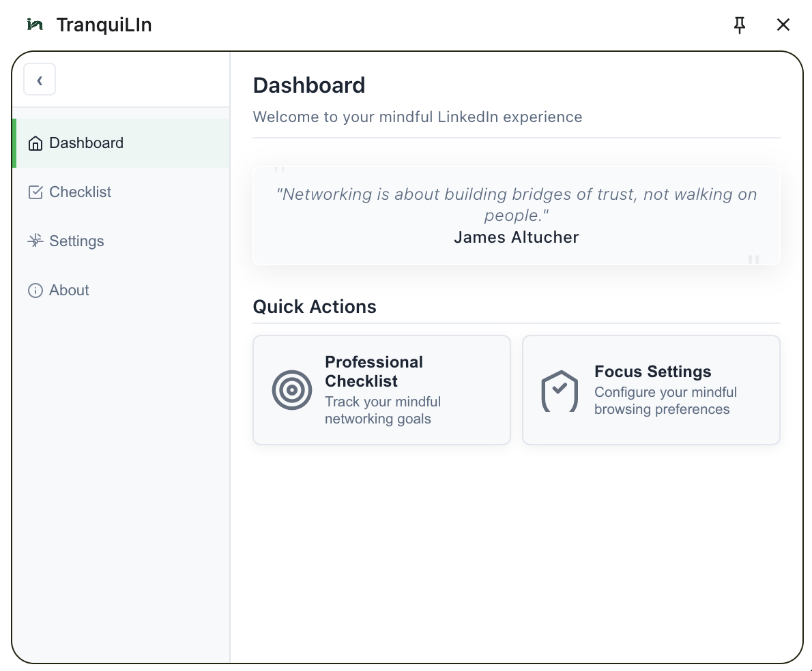Image resolution: width=812 pixels, height=671 pixels.
Task: Click the info circle icon for About
Action: click(x=35, y=290)
